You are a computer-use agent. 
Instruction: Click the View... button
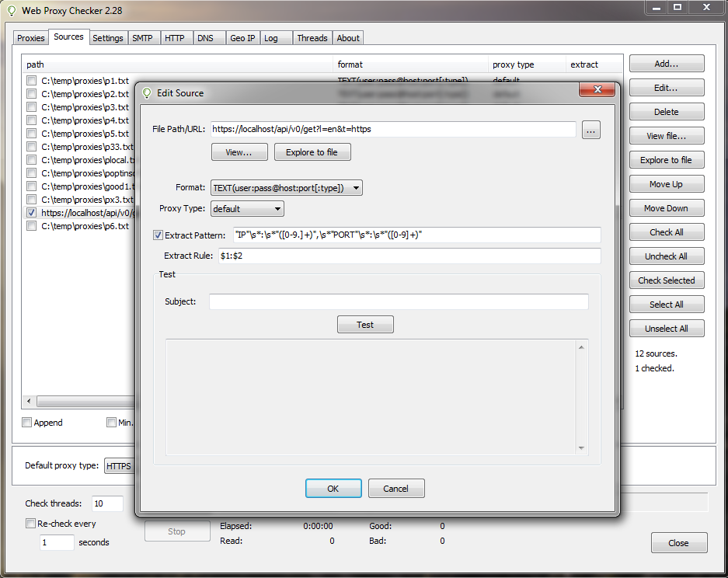coord(239,152)
